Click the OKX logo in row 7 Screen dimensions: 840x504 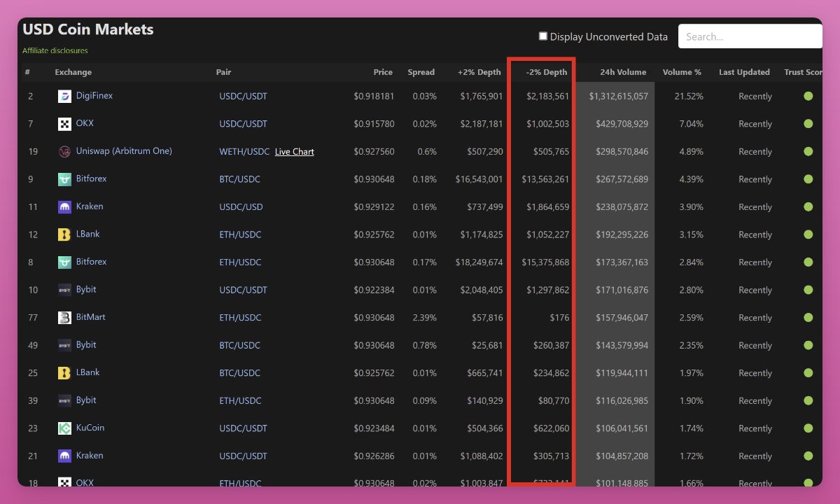coord(64,124)
